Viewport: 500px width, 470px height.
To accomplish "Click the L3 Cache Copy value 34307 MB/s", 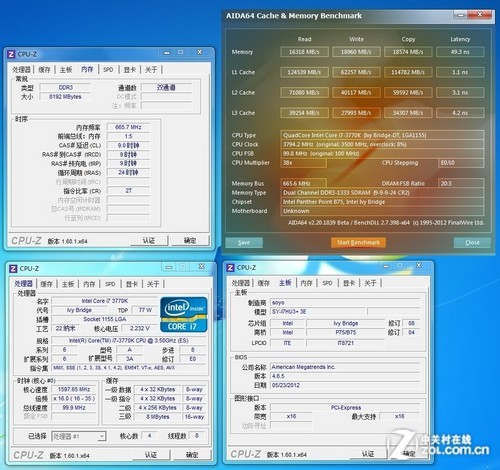I will pos(408,113).
